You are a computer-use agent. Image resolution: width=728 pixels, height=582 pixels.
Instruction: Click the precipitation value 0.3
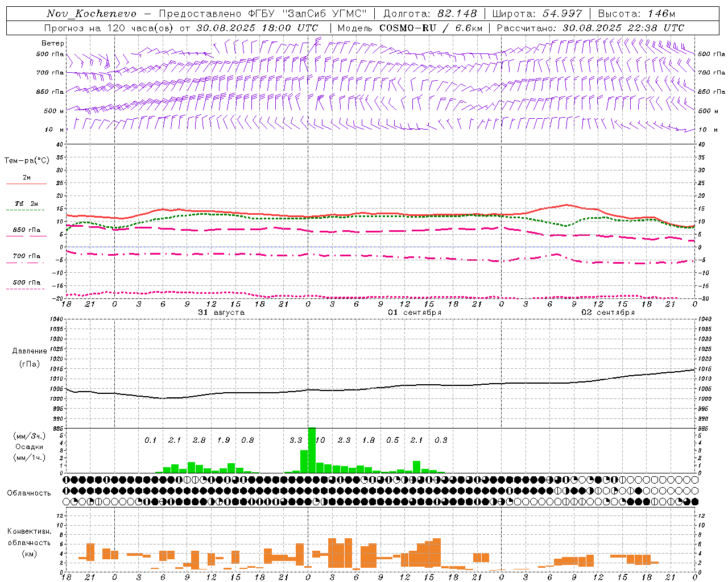[441, 440]
